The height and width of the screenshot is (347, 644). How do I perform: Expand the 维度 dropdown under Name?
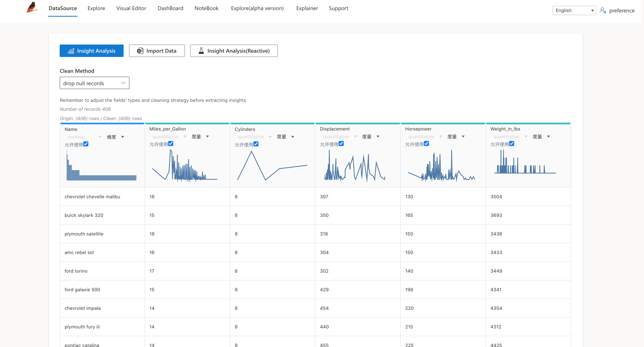(115, 137)
